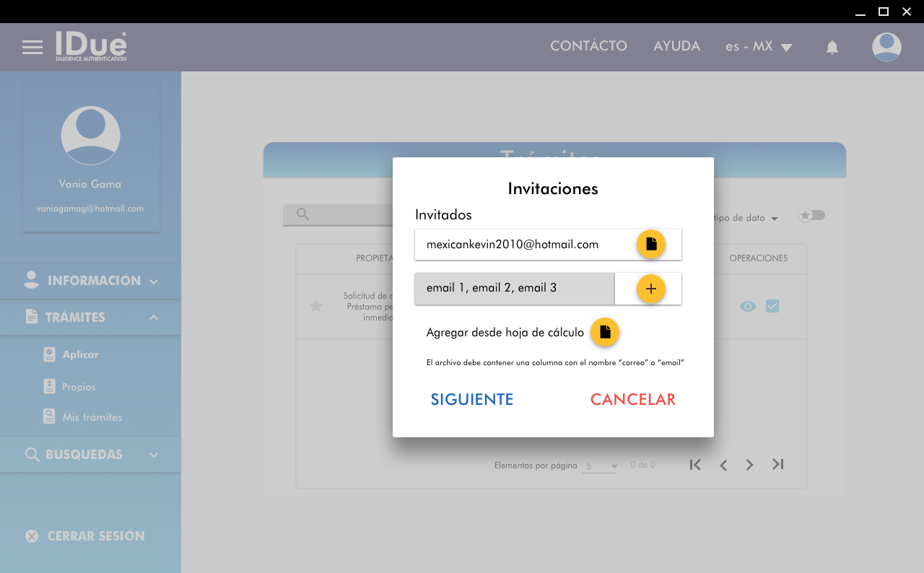Screen dimensions: 924x573
Task: Open the hamburger menu icon
Action: pyautogui.click(x=32, y=48)
